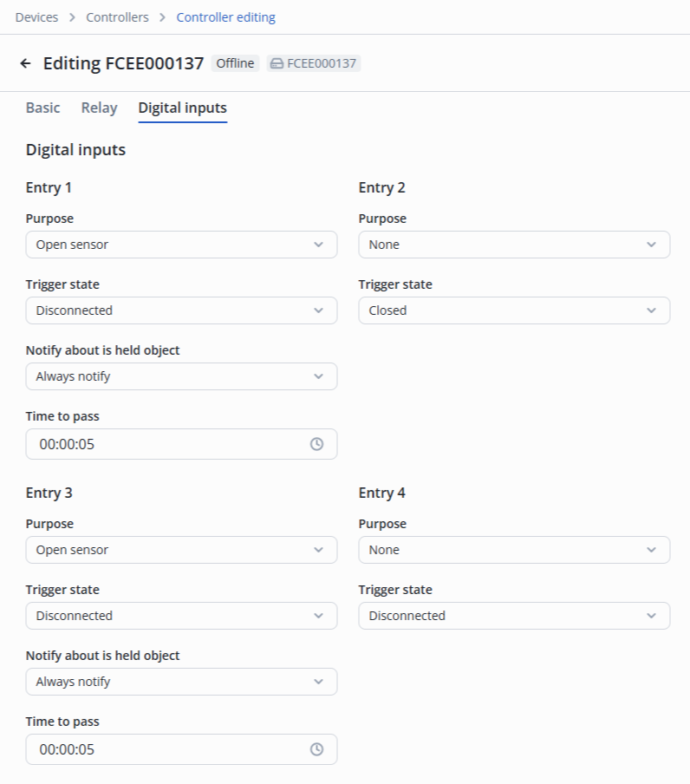The image size is (690, 784).
Task: Open Entry 1 Notify about is held object dropdown
Action: point(181,376)
